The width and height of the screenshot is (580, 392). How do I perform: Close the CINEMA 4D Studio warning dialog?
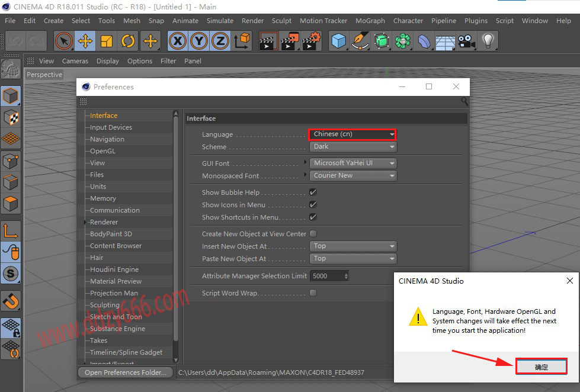point(570,281)
